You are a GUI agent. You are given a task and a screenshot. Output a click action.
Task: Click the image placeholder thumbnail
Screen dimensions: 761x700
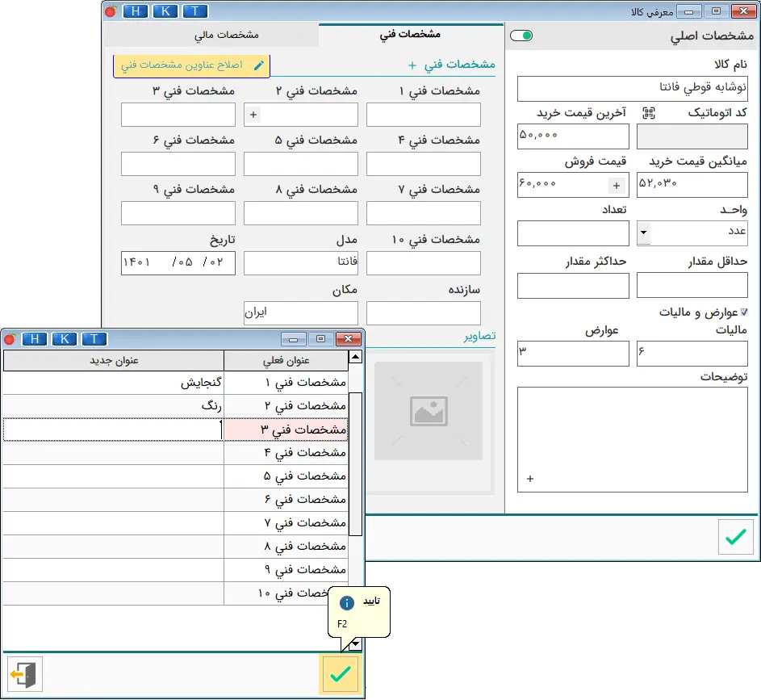click(428, 411)
